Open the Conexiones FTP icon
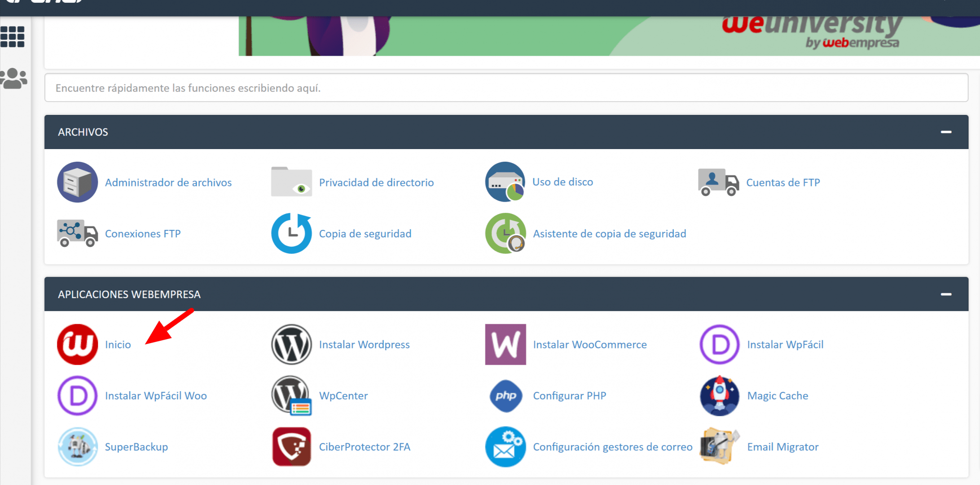Screen dimensions: 980x485 click(77, 233)
